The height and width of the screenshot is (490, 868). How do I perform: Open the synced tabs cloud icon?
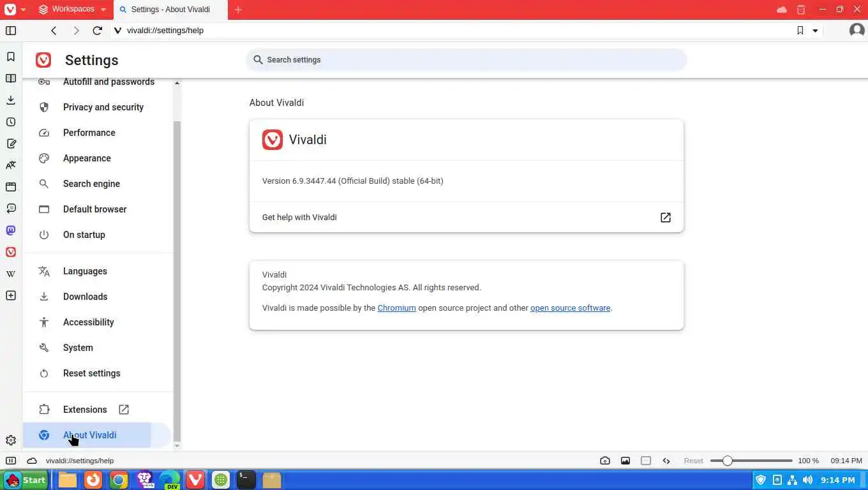[782, 10]
